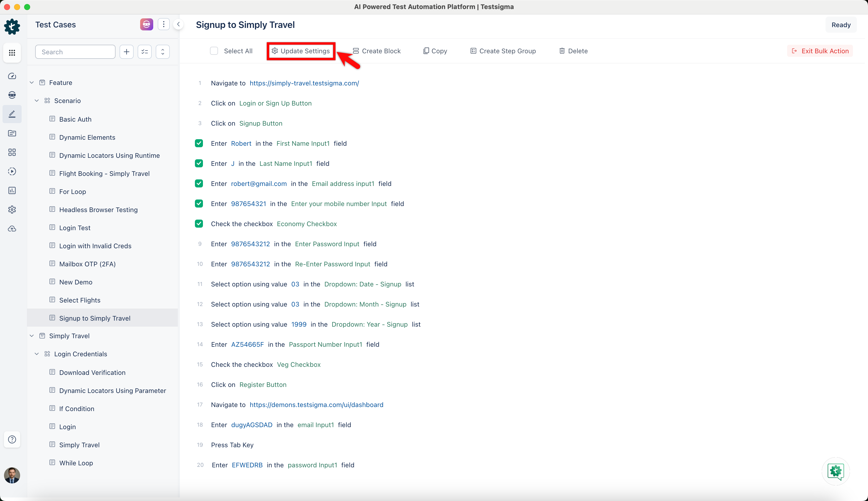Screen dimensions: 868x501
Task: Exit Bulk Action mode
Action: 820,51
